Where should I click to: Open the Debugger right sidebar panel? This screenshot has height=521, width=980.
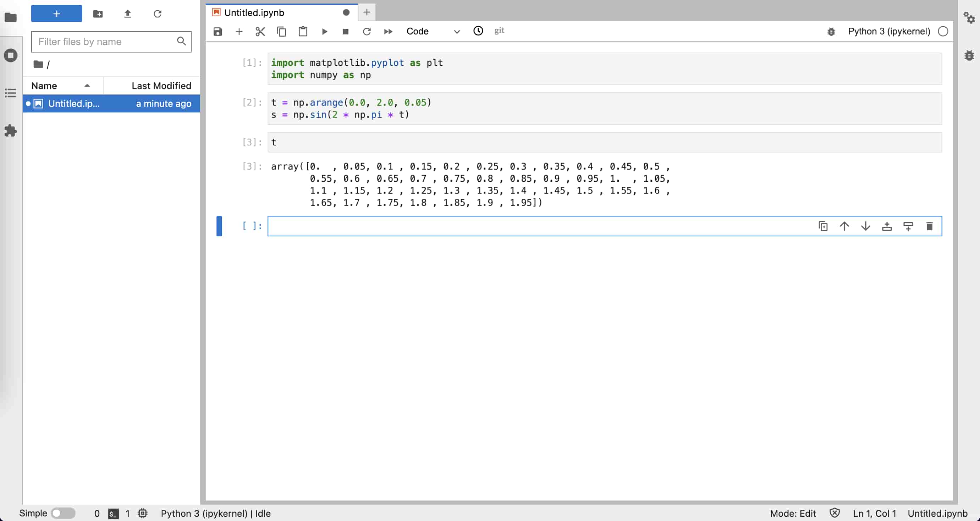coord(969,56)
